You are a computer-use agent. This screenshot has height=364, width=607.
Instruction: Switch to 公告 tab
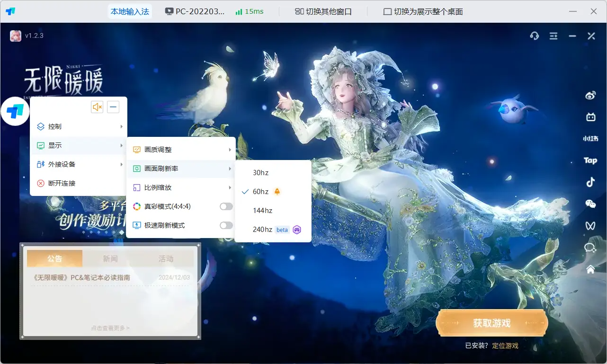(x=54, y=259)
